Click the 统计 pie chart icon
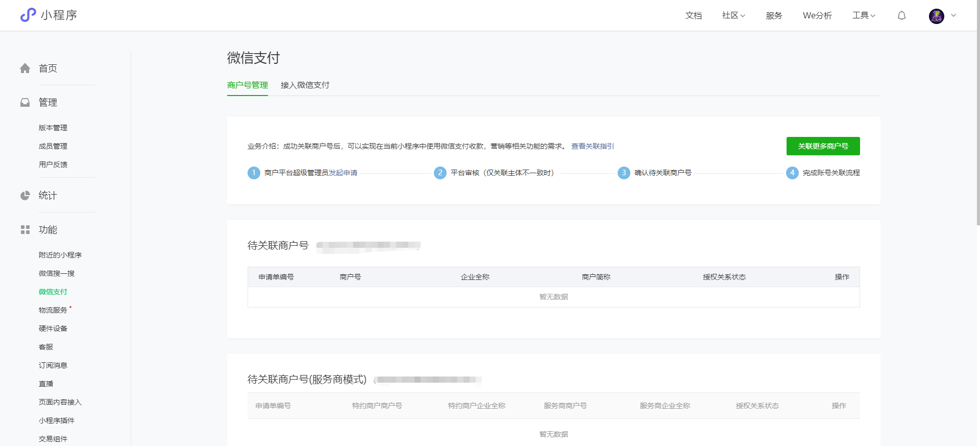Viewport: 980px width, 446px height. tap(25, 195)
